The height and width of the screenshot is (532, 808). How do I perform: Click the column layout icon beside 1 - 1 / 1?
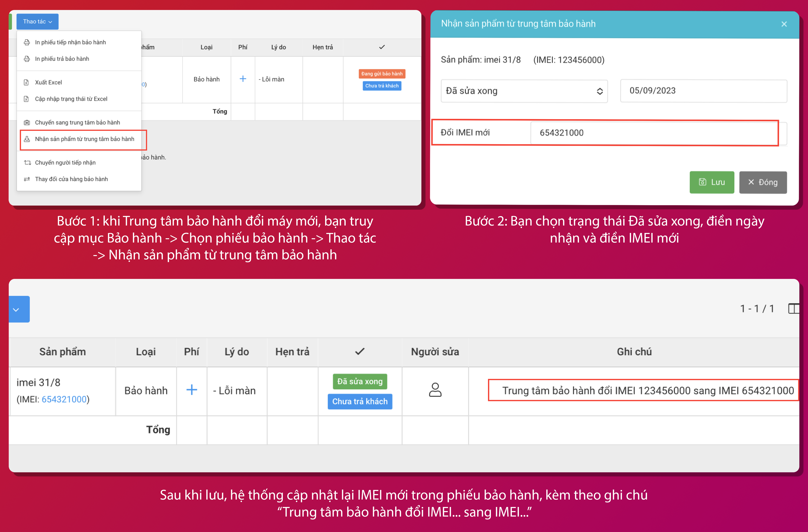pyautogui.click(x=793, y=309)
